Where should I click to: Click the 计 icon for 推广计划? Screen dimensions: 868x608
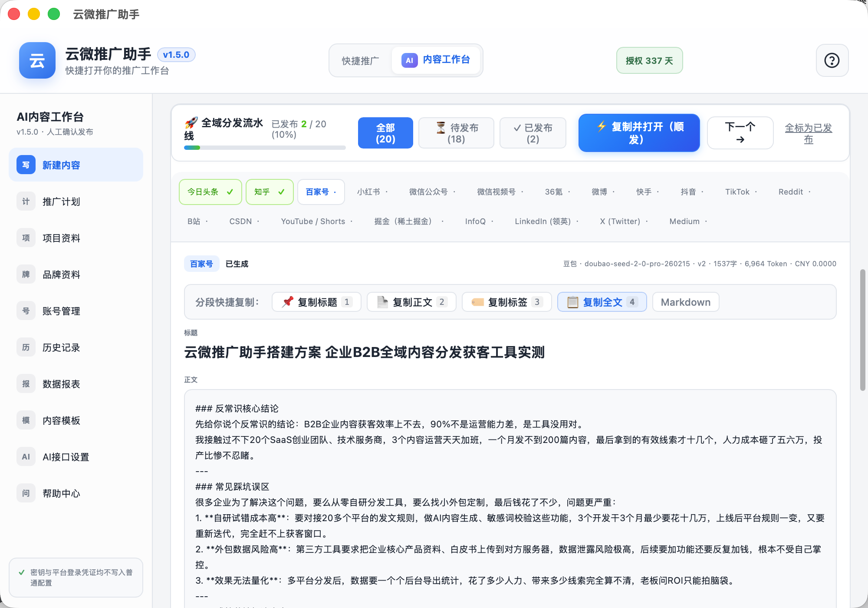pos(26,202)
